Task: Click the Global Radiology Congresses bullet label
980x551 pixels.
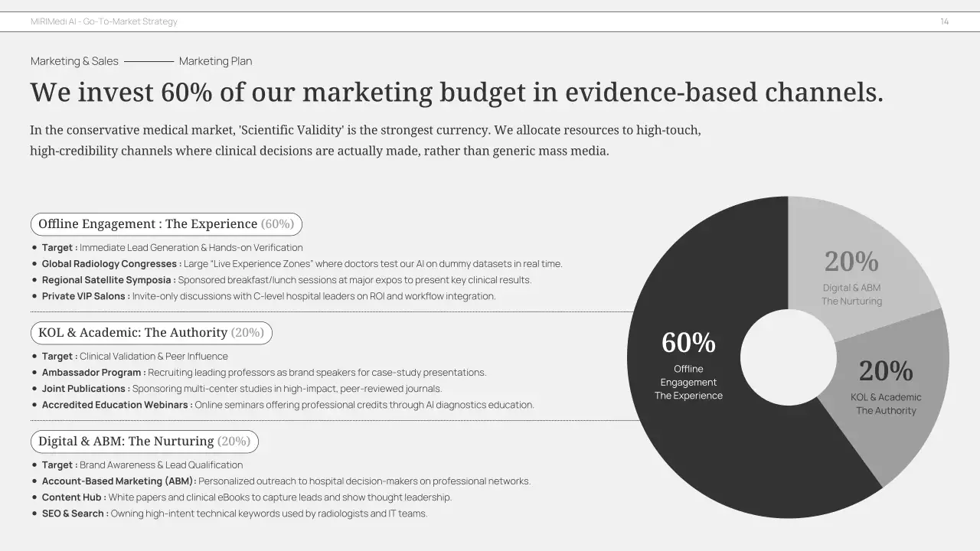Action: [x=111, y=264]
